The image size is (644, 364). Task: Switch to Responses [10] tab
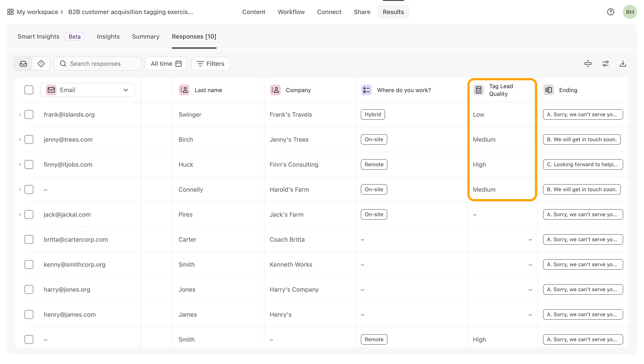194,36
